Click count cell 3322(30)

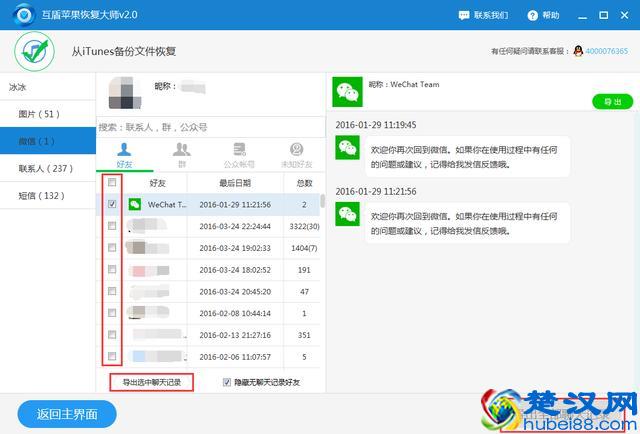pyautogui.click(x=304, y=226)
